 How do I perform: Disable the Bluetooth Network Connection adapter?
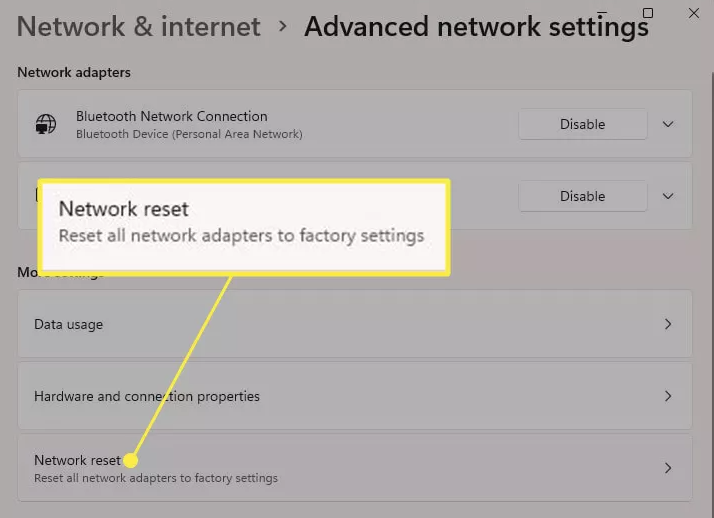[582, 124]
